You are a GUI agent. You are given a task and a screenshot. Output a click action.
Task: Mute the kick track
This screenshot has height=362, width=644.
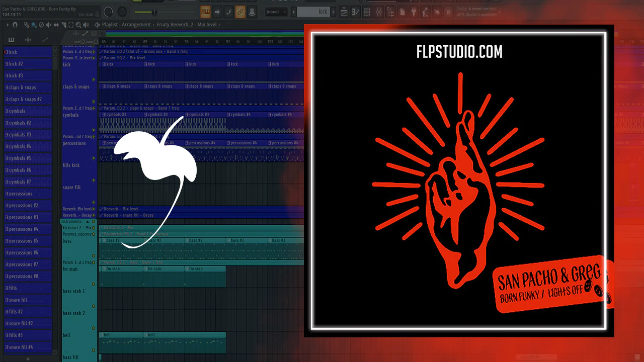pos(94,79)
